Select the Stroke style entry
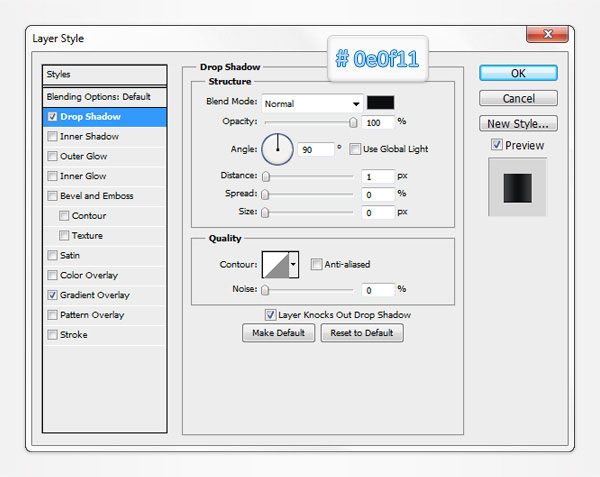600x477 pixels. click(x=74, y=335)
